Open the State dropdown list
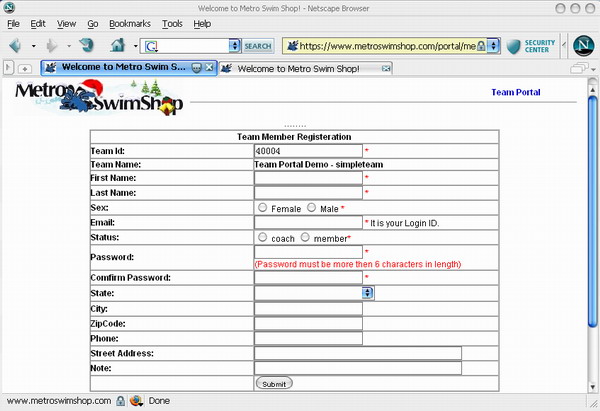Viewport: 600px width, 411px height. pyautogui.click(x=314, y=293)
